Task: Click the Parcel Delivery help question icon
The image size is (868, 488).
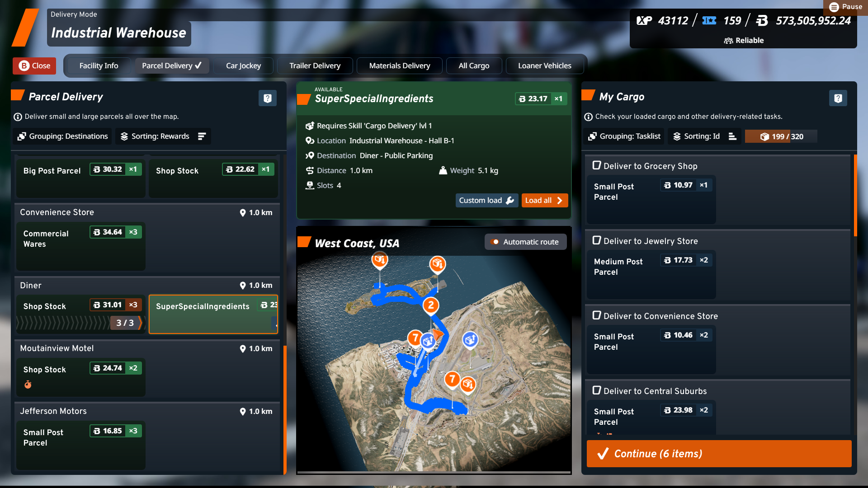Action: [267, 98]
